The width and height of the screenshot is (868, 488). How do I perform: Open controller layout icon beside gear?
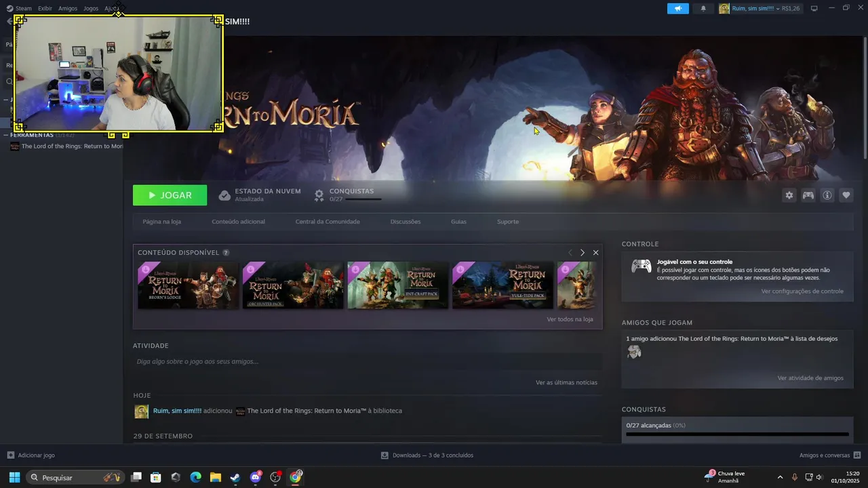(x=808, y=195)
